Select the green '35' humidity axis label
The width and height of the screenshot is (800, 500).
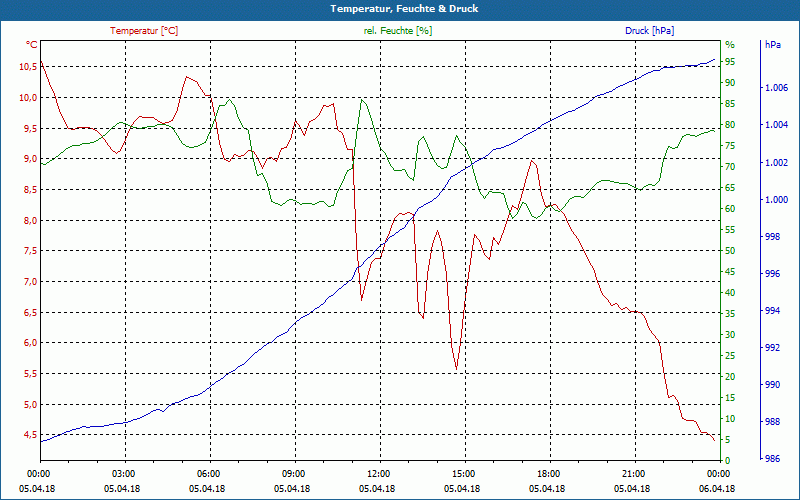point(730,314)
